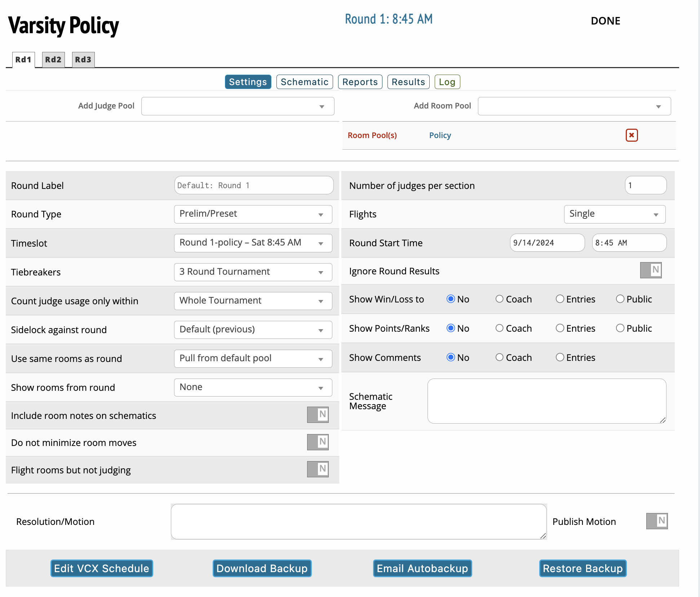Open the Add Judge Pool dropdown
This screenshot has width=700, height=597.
pos(238,106)
